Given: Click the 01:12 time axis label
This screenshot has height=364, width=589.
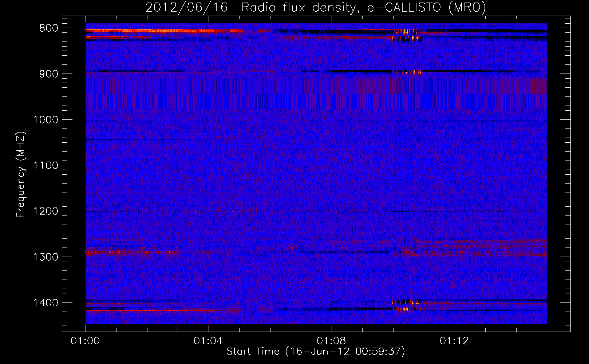Looking at the screenshot, I should 454,341.
